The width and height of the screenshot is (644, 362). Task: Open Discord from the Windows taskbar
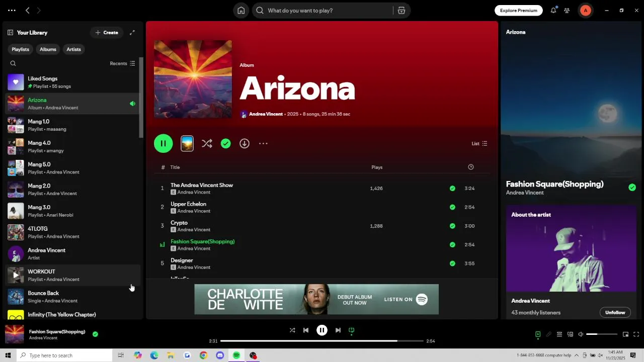point(220,355)
